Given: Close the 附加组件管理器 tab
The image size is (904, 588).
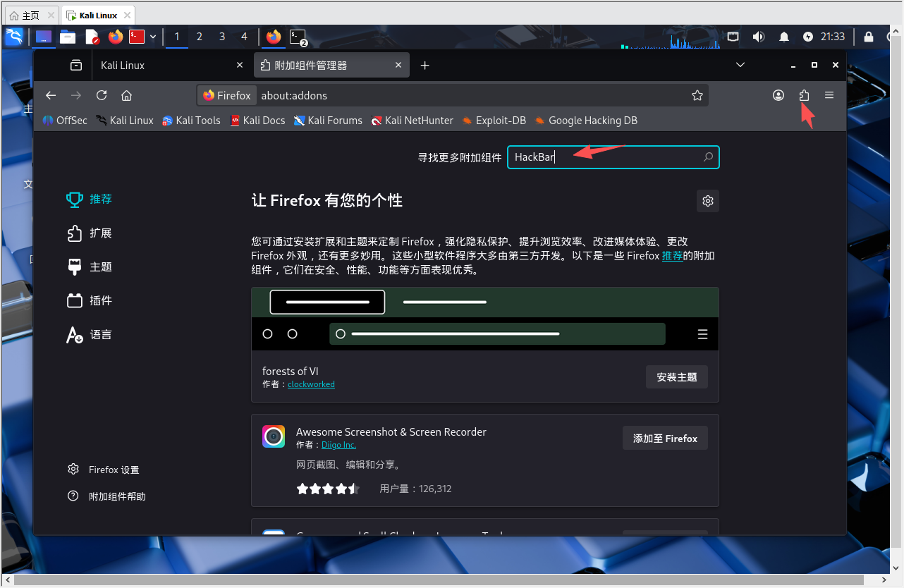Looking at the screenshot, I should pos(399,65).
